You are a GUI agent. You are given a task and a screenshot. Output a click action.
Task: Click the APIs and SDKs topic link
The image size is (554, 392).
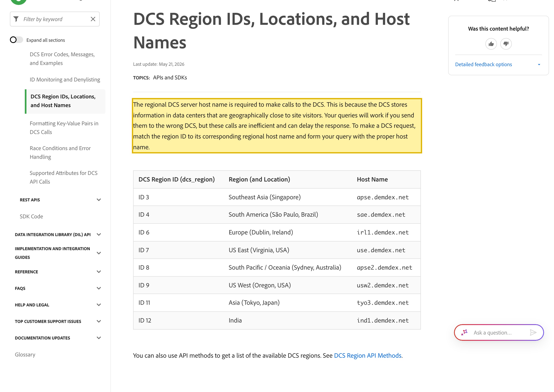click(170, 78)
